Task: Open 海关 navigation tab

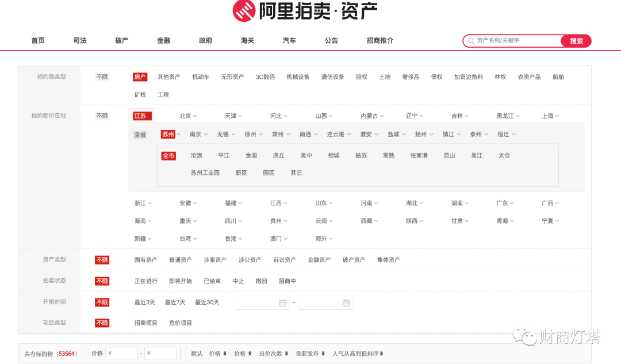Action: (247, 40)
